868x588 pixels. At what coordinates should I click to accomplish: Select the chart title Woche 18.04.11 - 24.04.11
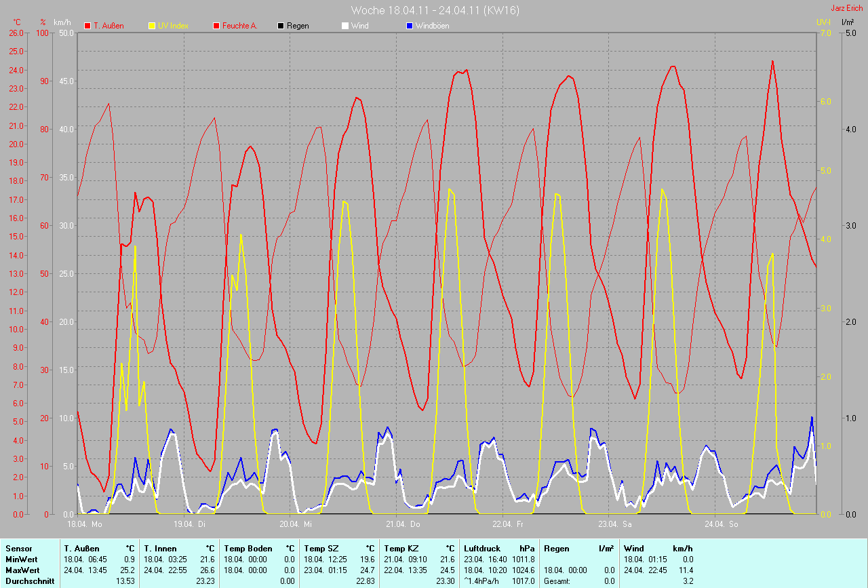435,10
